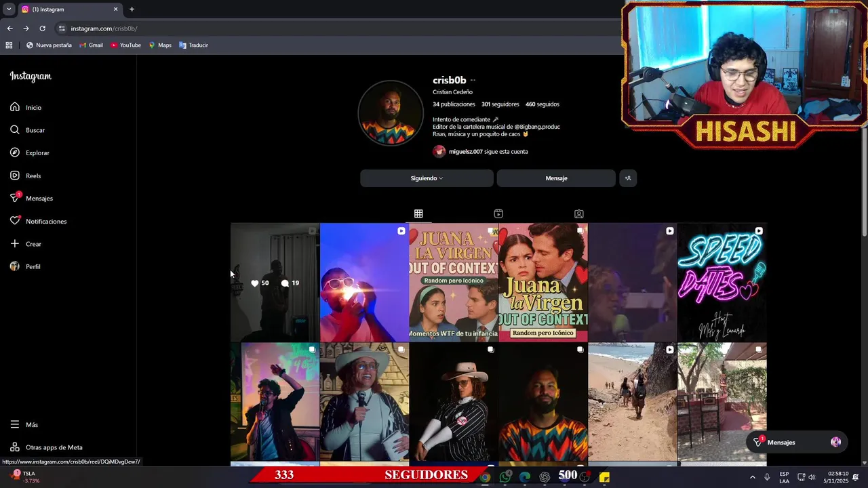The image size is (868, 488).
Task: Open the Maps bookmark
Action: coord(160,45)
